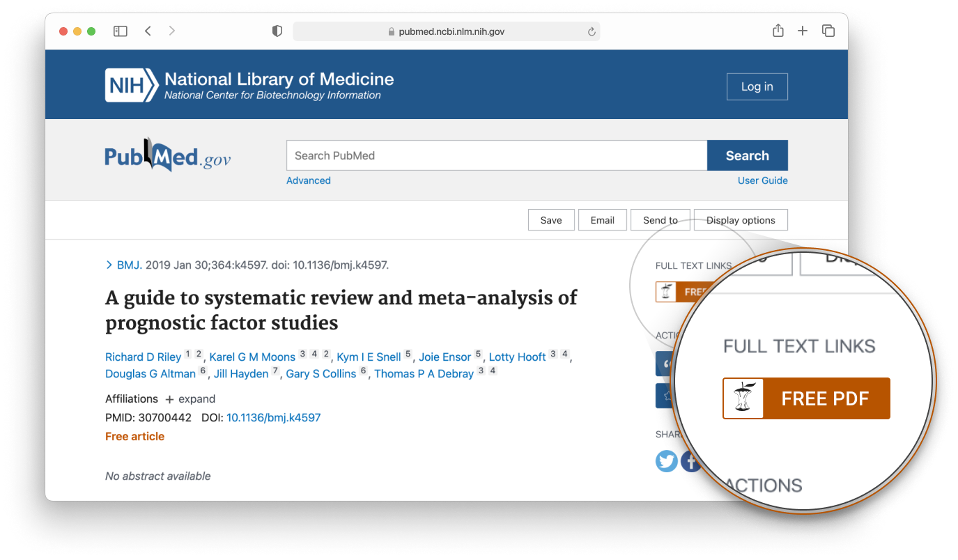Viewport: 958px width, 560px height.
Task: Open author Karel G M Moons
Action: [x=252, y=357]
